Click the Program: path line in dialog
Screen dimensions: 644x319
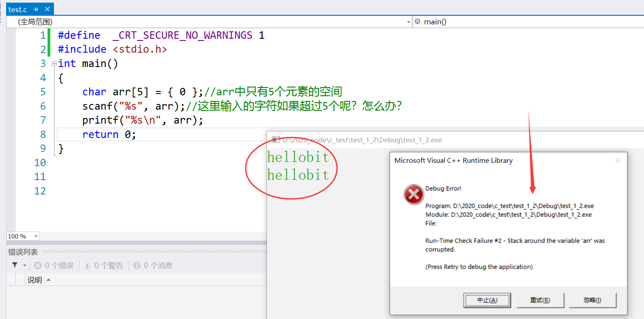click(510, 206)
